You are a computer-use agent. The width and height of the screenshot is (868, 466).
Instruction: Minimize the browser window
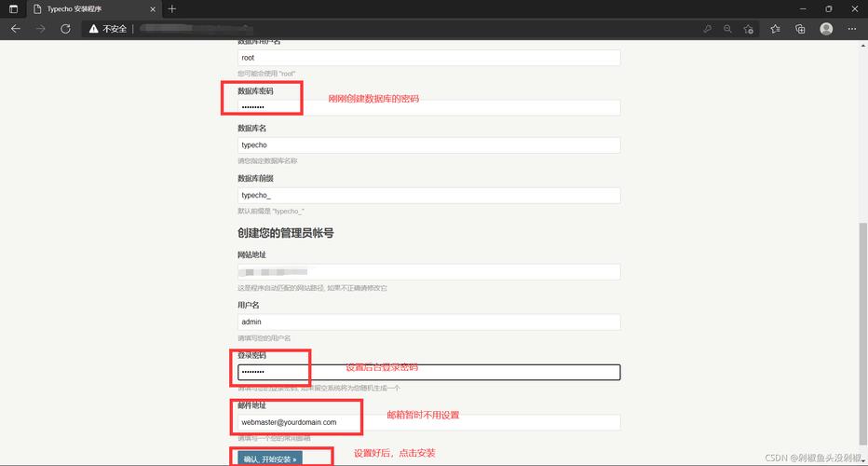(803, 9)
